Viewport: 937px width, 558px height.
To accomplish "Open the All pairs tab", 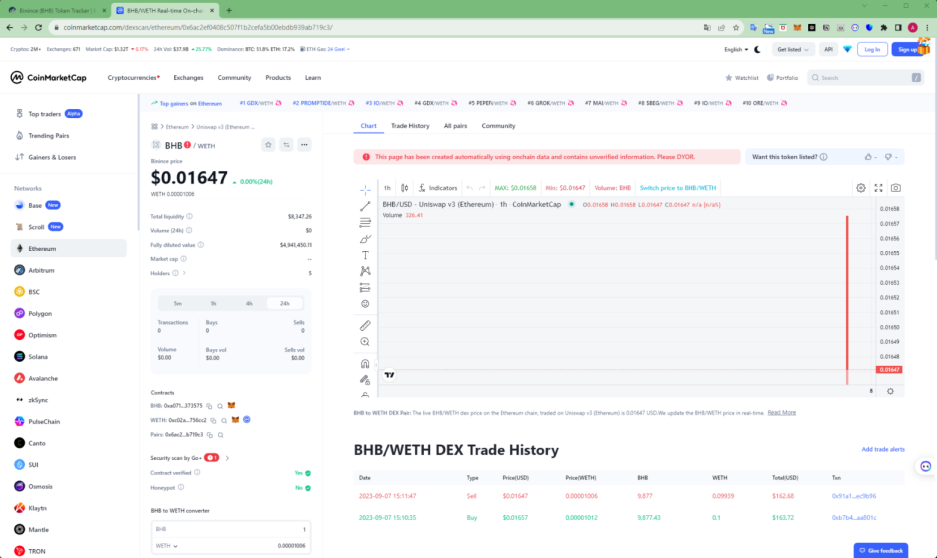I will coord(455,125).
